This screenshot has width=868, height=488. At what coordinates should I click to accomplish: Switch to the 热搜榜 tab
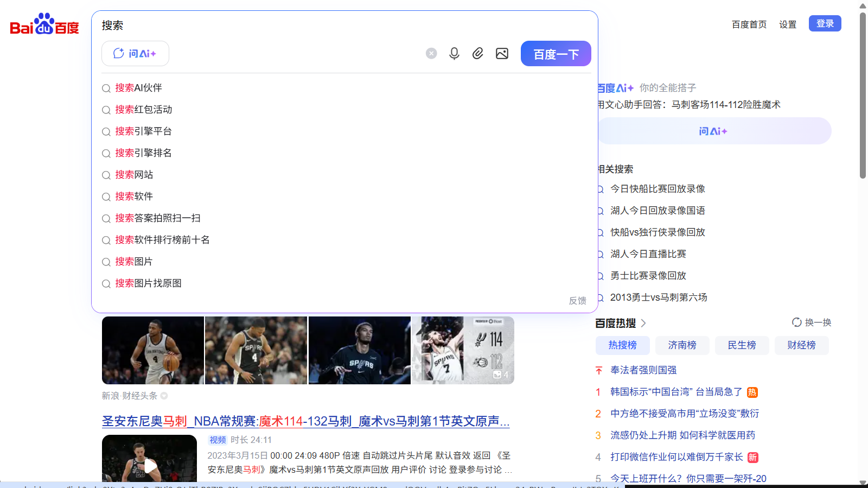[x=622, y=345]
